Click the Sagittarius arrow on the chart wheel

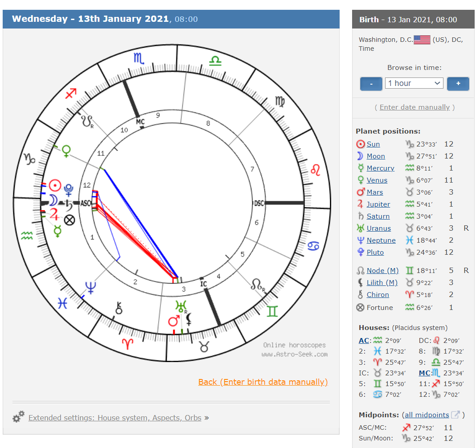71,94
